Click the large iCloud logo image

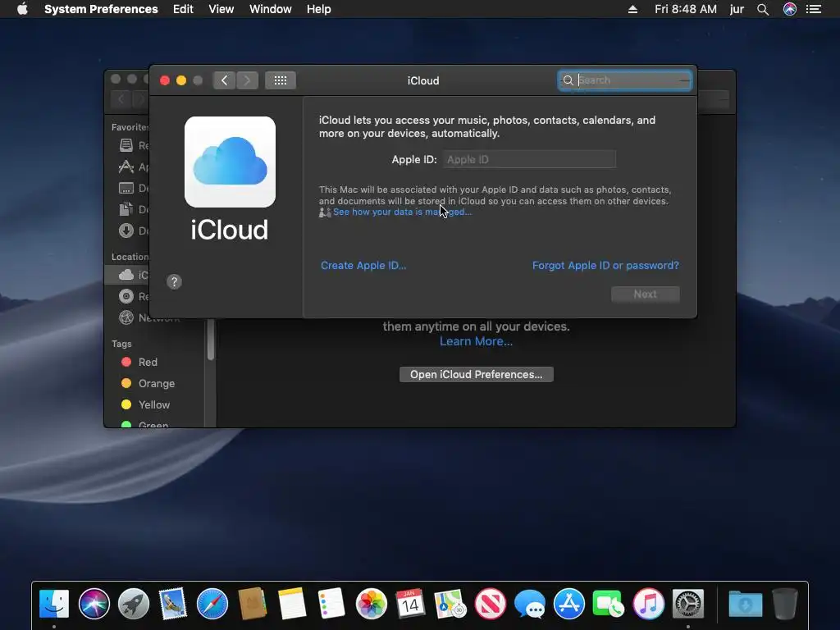point(230,162)
